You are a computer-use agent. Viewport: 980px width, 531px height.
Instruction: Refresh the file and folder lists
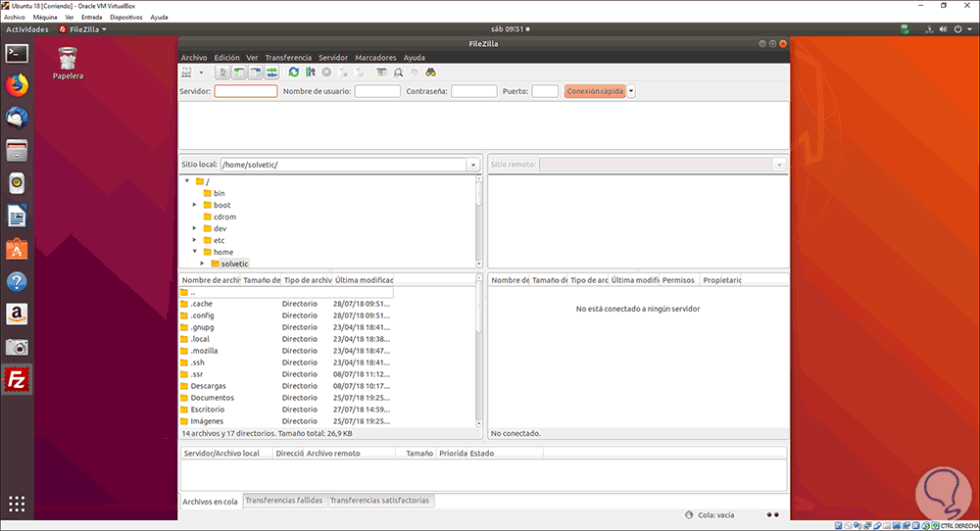click(x=294, y=72)
